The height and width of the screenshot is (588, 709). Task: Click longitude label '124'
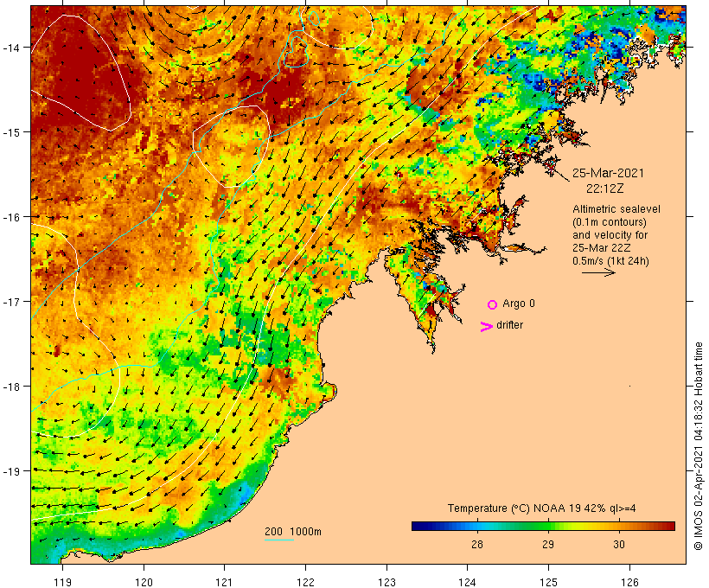[468, 582]
